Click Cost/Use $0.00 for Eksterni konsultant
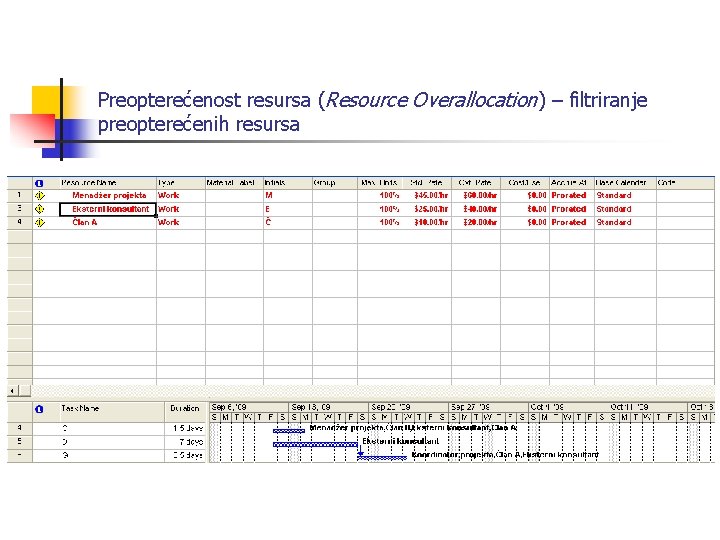Image resolution: width=720 pixels, height=540 pixels. (x=525, y=209)
